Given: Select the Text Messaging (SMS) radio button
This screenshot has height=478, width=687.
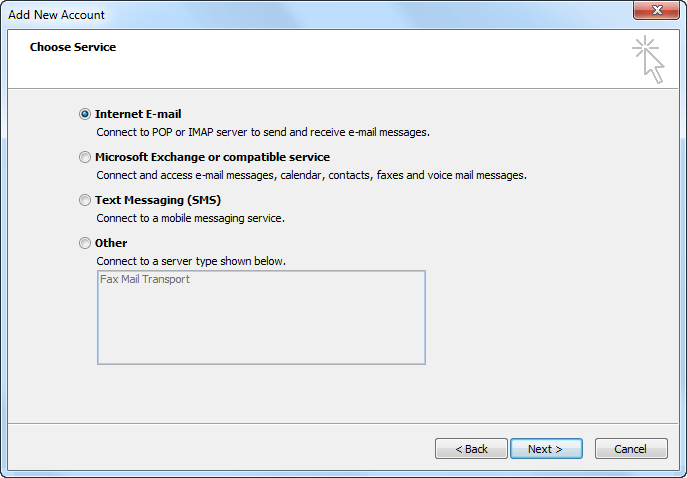Looking at the screenshot, I should [85, 200].
